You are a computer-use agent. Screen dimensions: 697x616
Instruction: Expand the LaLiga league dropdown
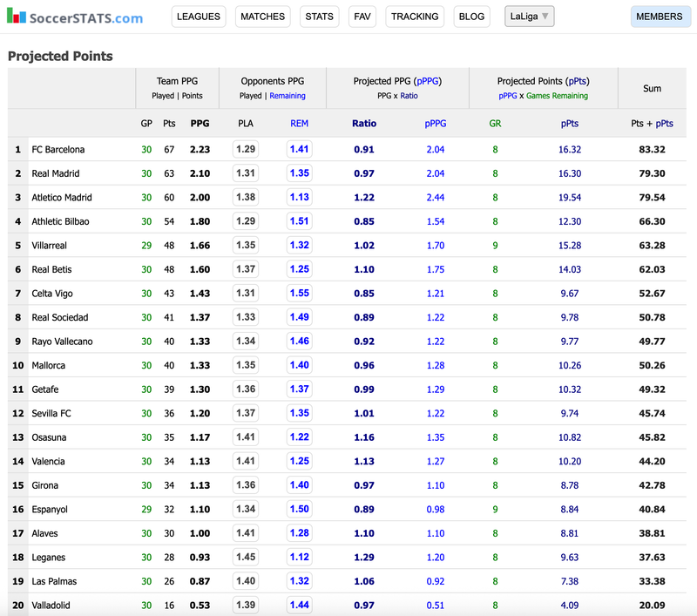(529, 17)
